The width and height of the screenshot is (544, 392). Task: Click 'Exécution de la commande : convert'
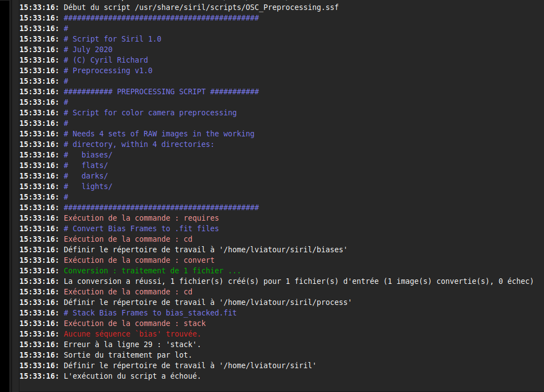coord(139,260)
